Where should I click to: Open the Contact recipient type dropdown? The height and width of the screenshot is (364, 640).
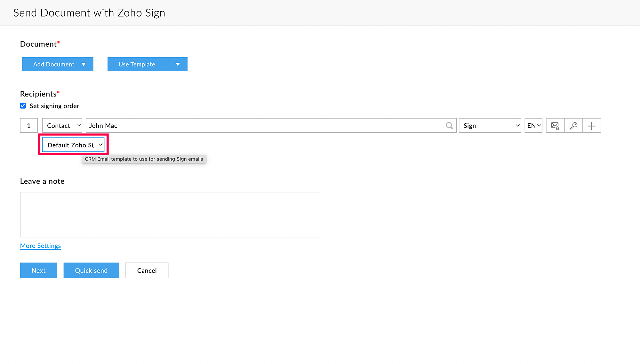pos(62,126)
